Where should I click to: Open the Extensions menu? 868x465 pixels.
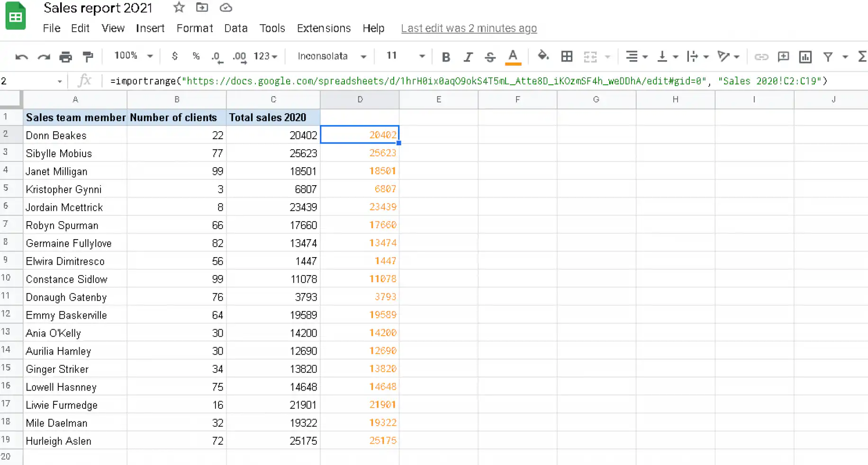[x=324, y=28]
